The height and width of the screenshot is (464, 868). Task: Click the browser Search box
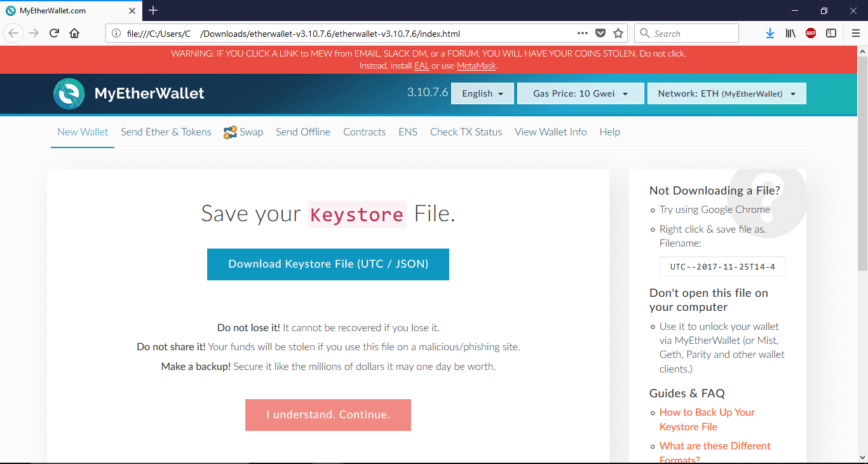click(x=687, y=34)
